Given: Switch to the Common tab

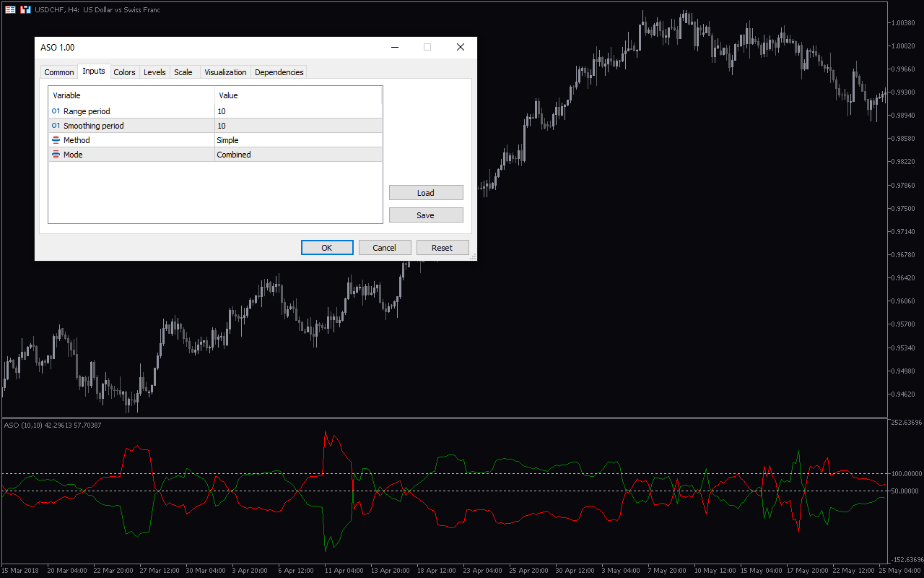Looking at the screenshot, I should [59, 72].
